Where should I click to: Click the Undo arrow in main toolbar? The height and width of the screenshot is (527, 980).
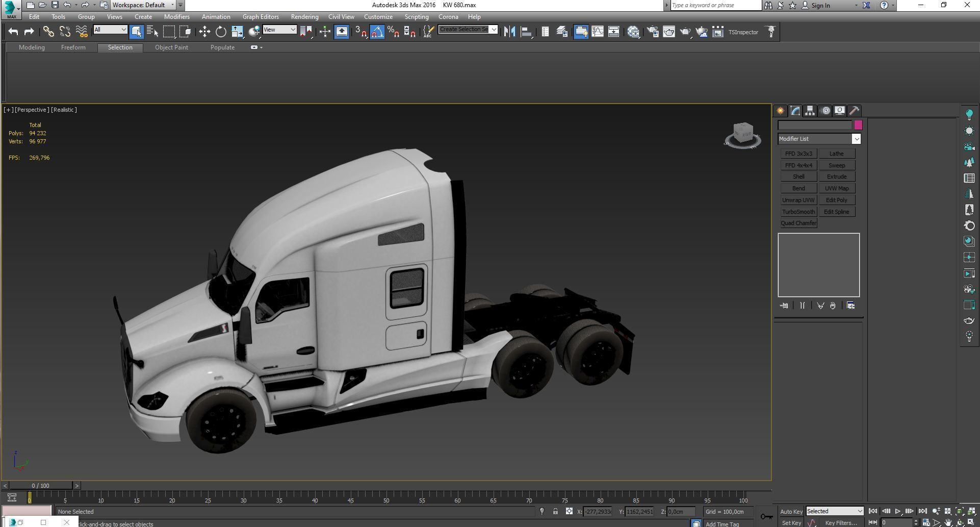click(x=13, y=32)
